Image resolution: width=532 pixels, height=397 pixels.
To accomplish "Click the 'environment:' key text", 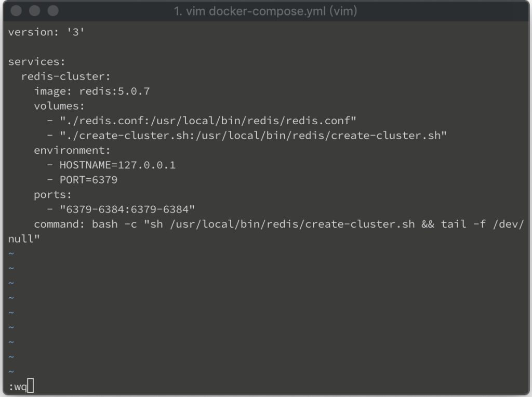I will point(72,150).
